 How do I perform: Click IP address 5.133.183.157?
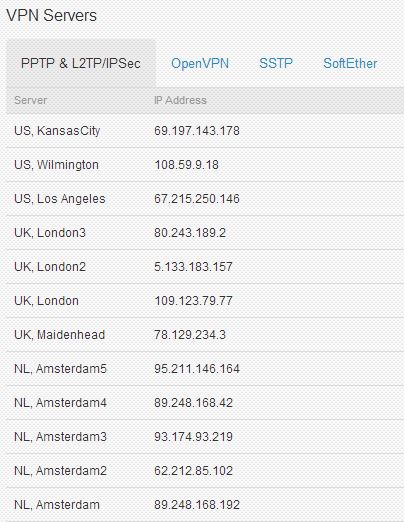pos(193,267)
